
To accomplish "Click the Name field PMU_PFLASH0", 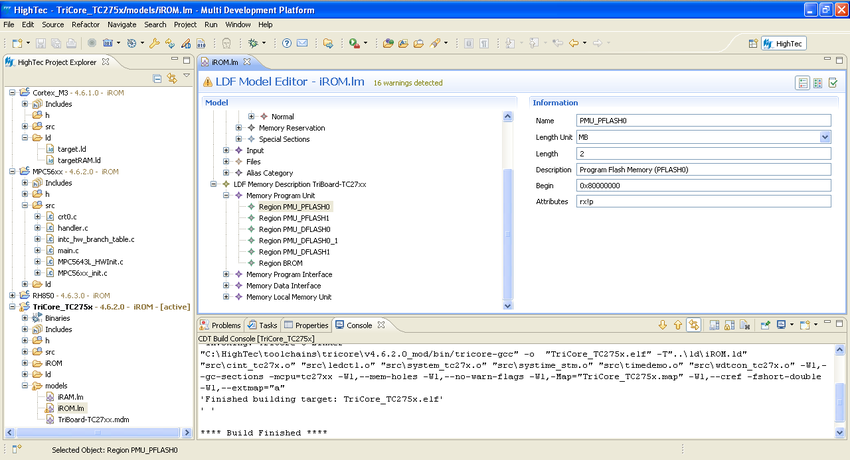I will (703, 121).
